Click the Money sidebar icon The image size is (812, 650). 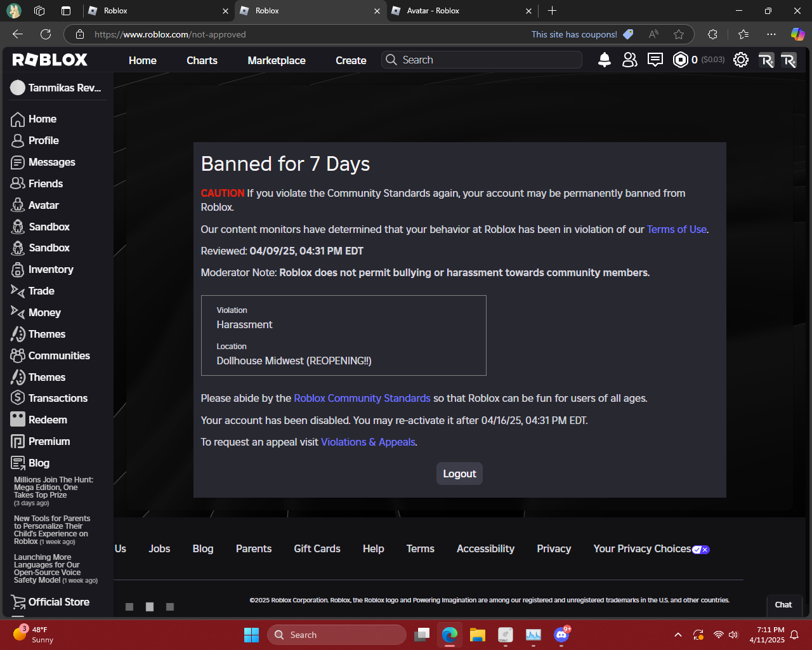pos(18,312)
